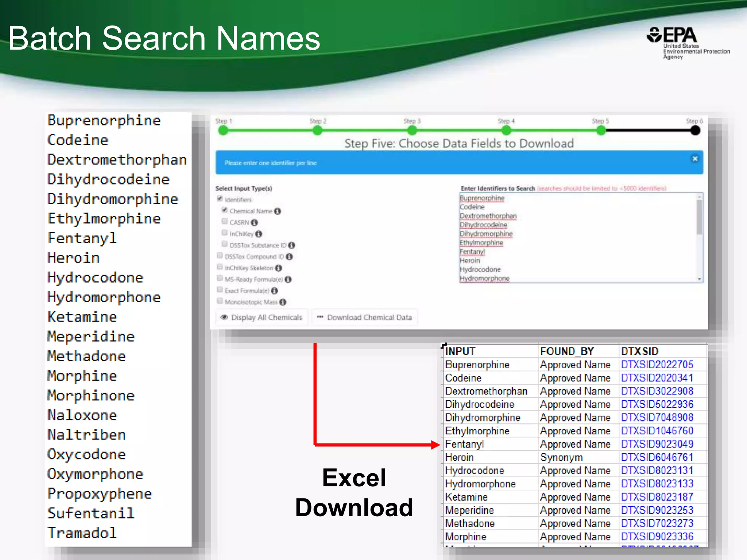Image resolution: width=747 pixels, height=560 pixels.
Task: Click Morphinone in the left name list
Action: (91, 396)
